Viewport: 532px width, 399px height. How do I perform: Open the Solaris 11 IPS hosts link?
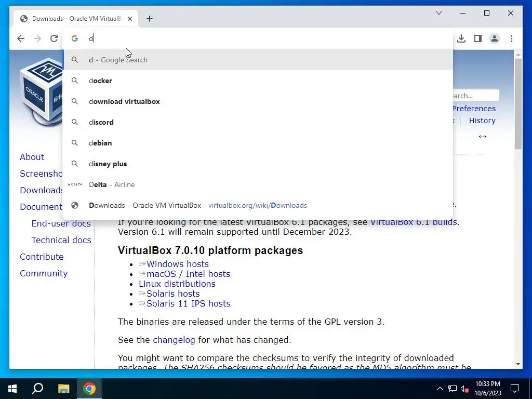188,303
